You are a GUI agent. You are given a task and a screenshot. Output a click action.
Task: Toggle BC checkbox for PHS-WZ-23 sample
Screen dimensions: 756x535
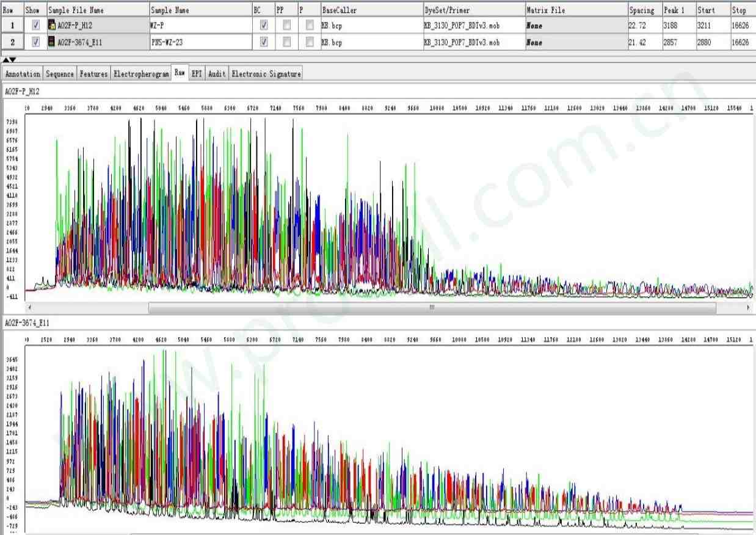coord(264,42)
